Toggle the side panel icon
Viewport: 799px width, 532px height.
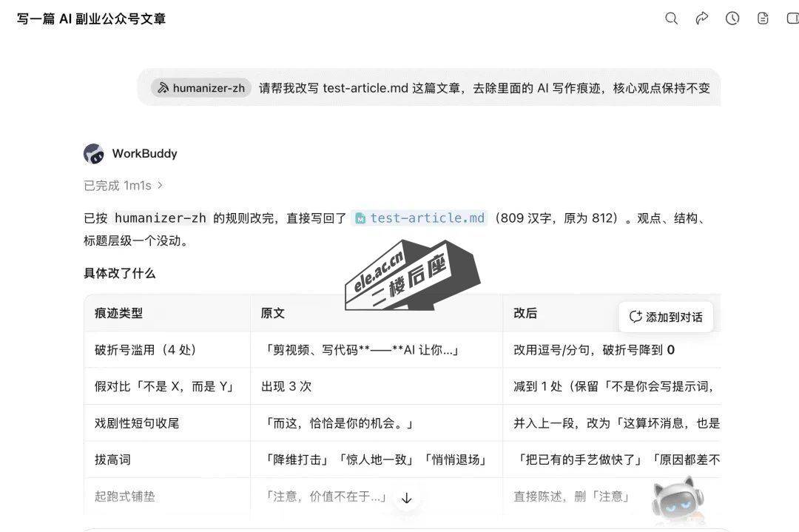click(x=793, y=18)
